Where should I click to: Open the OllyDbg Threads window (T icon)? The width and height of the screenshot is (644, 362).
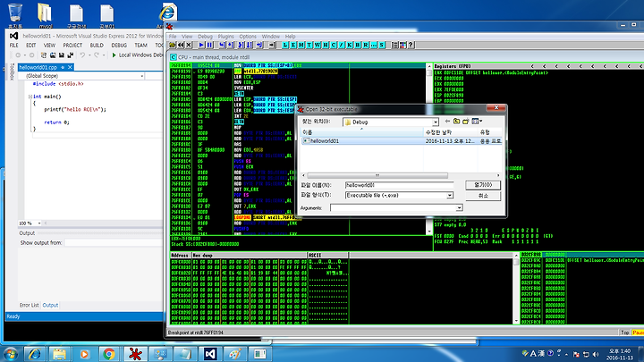[x=309, y=45]
